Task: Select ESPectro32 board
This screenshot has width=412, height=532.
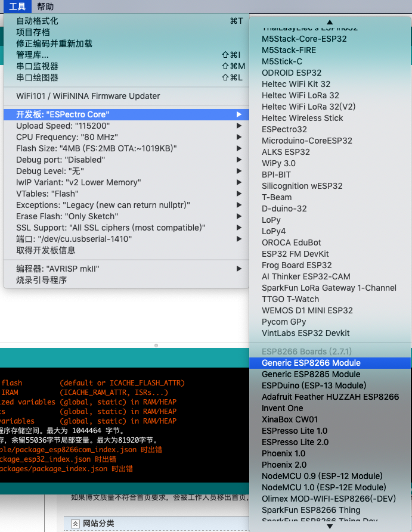Action: point(330,129)
